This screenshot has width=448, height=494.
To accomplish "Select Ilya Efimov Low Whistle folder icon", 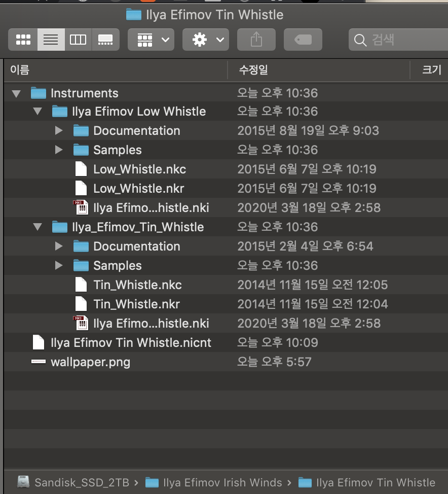I will pyautogui.click(x=59, y=111).
